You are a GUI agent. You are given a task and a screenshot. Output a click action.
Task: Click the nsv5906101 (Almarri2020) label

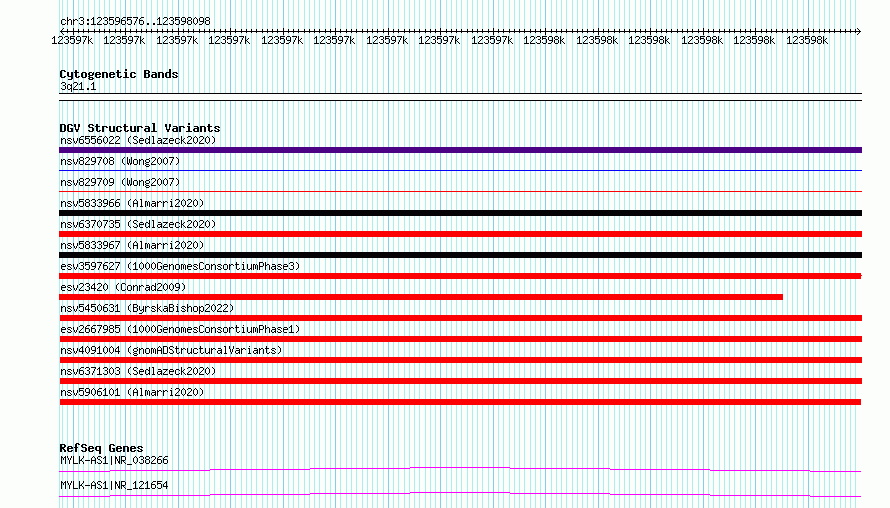(132, 392)
